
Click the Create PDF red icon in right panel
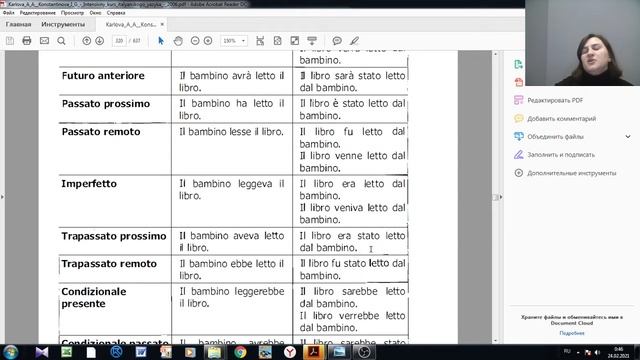[519, 82]
